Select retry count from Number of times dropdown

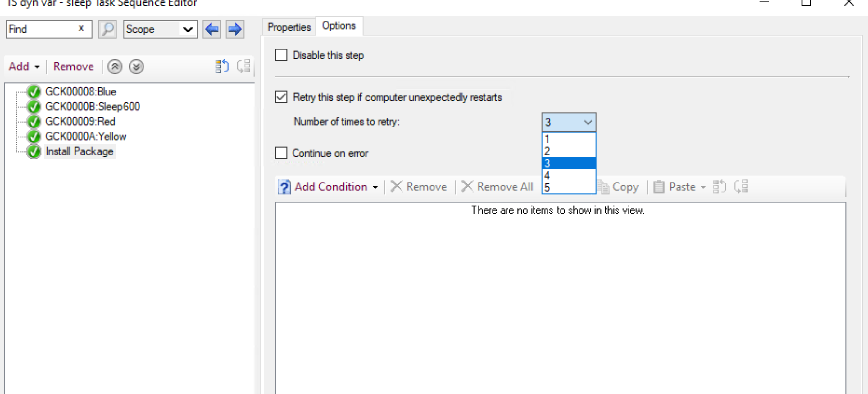click(x=567, y=163)
